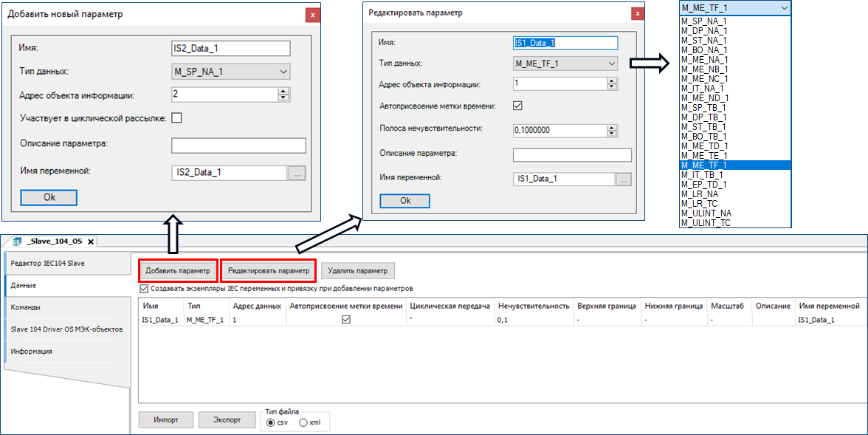The height and width of the screenshot is (435, 868).
Task: Toggle 'Создавать экземпляры IEC переменных' checkbox
Action: 144,288
